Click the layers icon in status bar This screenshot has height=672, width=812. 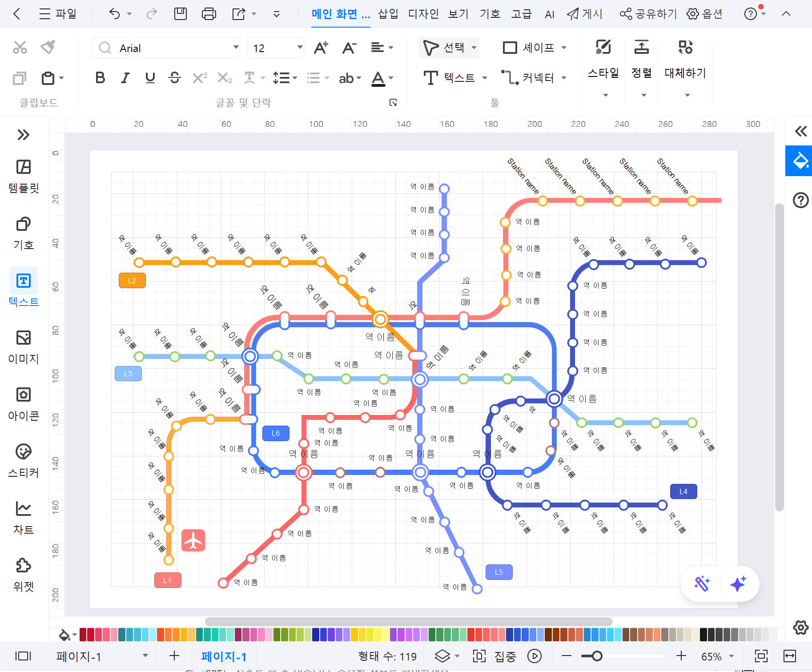(442, 656)
